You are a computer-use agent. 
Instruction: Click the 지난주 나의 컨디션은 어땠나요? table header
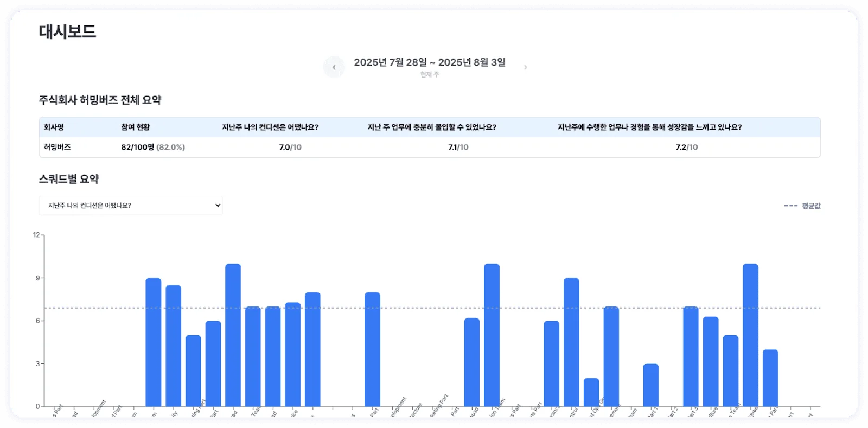(x=270, y=127)
